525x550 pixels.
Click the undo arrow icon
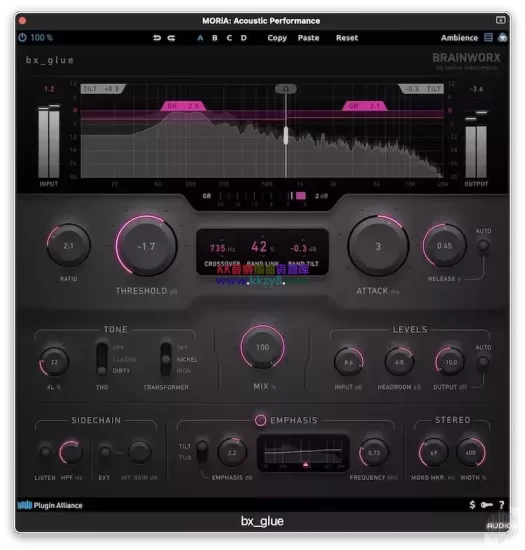pos(157,38)
